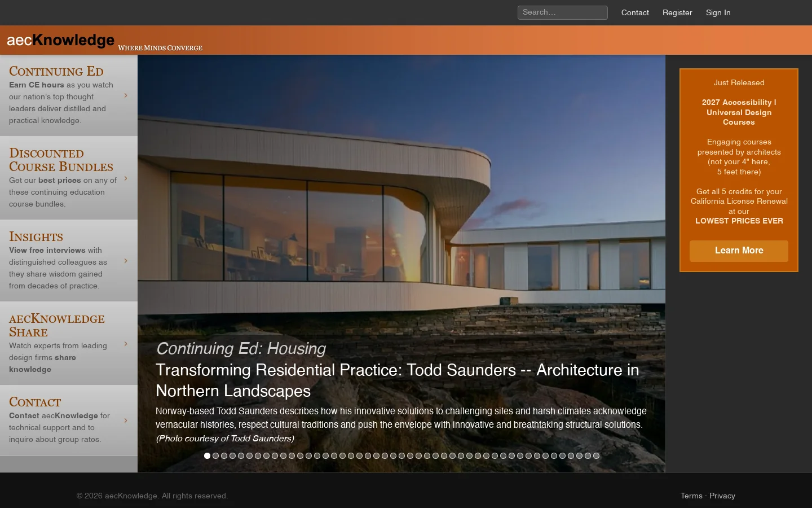The width and height of the screenshot is (812, 508).
Task: Go to the Register page
Action: [677, 12]
